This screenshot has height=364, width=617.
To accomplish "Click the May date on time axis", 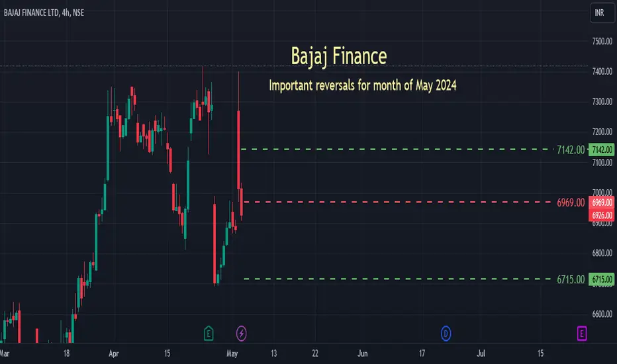I will coord(232,353).
